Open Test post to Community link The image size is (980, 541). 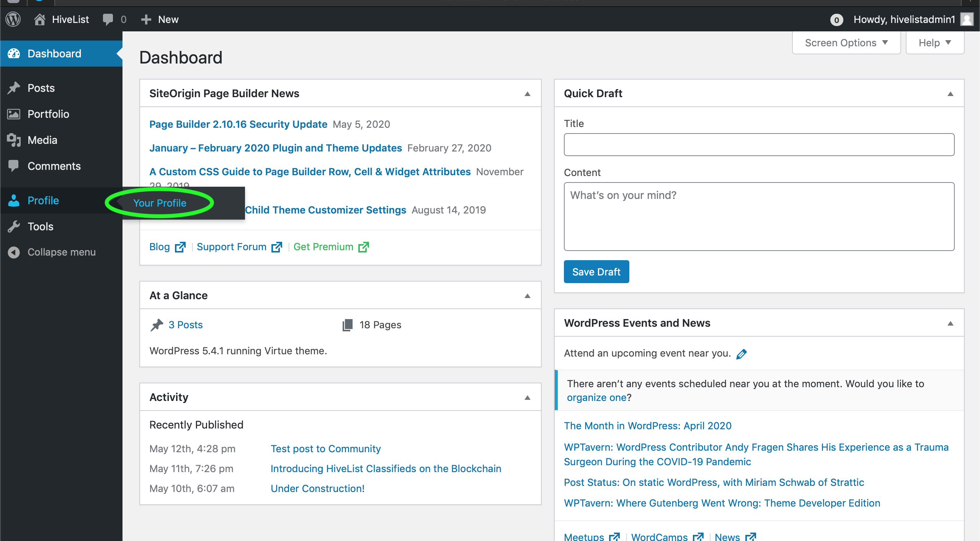[x=326, y=449]
